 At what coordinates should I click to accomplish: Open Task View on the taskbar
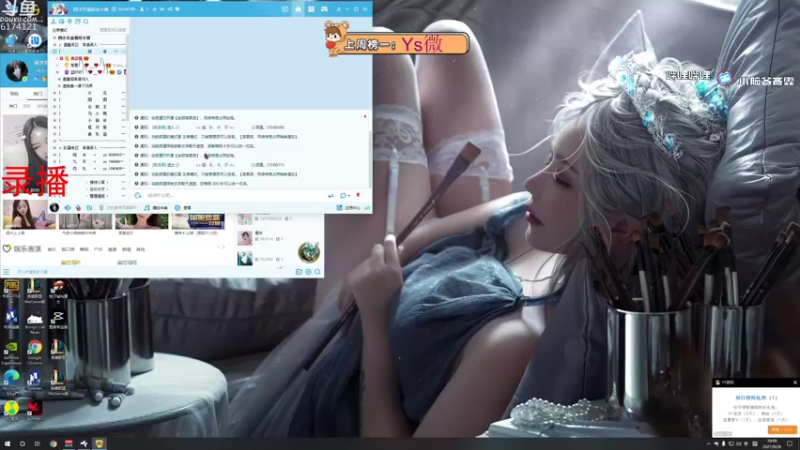[37, 444]
